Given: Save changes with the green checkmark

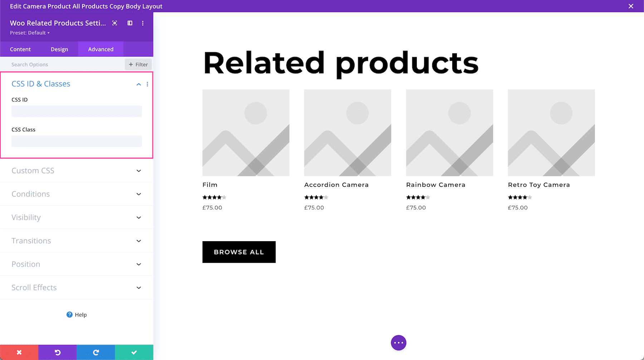Looking at the screenshot, I should (134, 352).
